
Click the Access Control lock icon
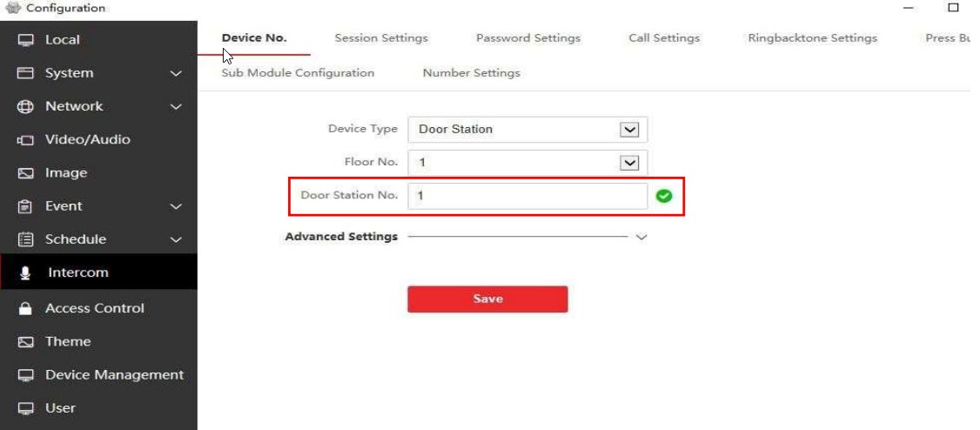tap(25, 308)
